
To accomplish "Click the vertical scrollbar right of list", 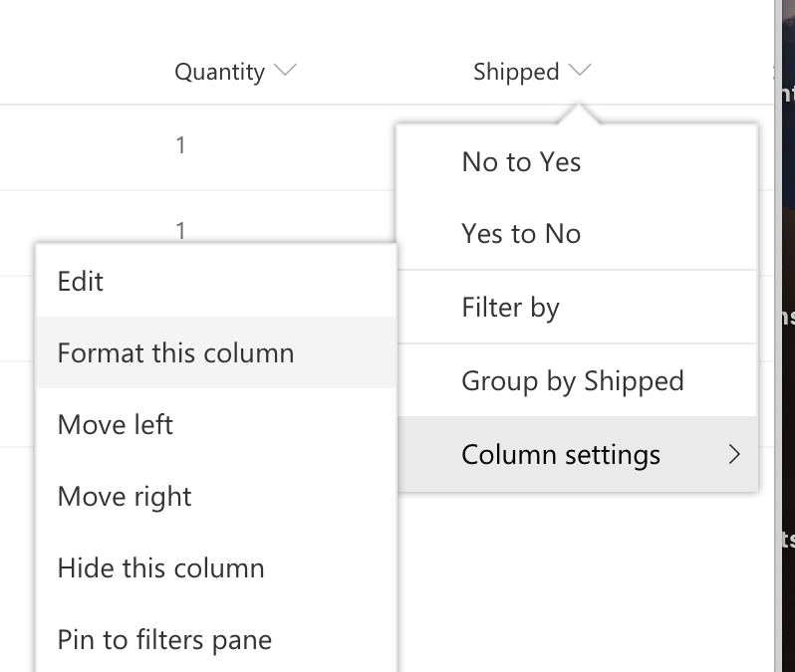I will pyautogui.click(x=776, y=299).
